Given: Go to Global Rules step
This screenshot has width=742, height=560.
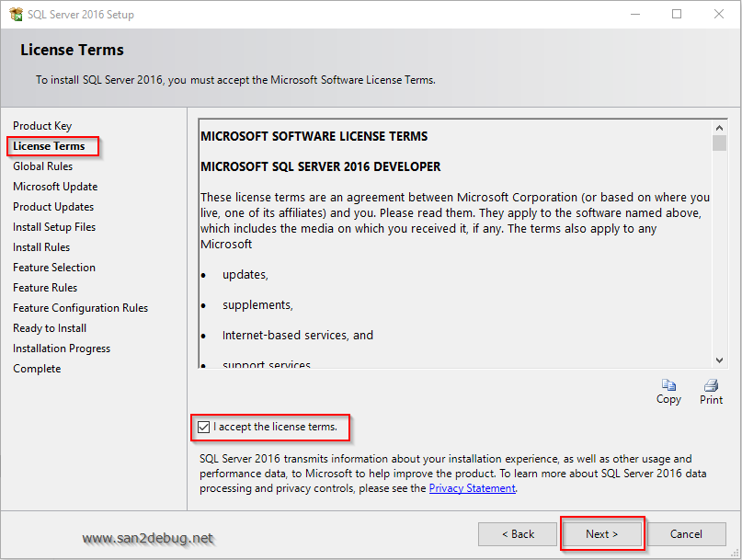Looking at the screenshot, I should [42, 166].
